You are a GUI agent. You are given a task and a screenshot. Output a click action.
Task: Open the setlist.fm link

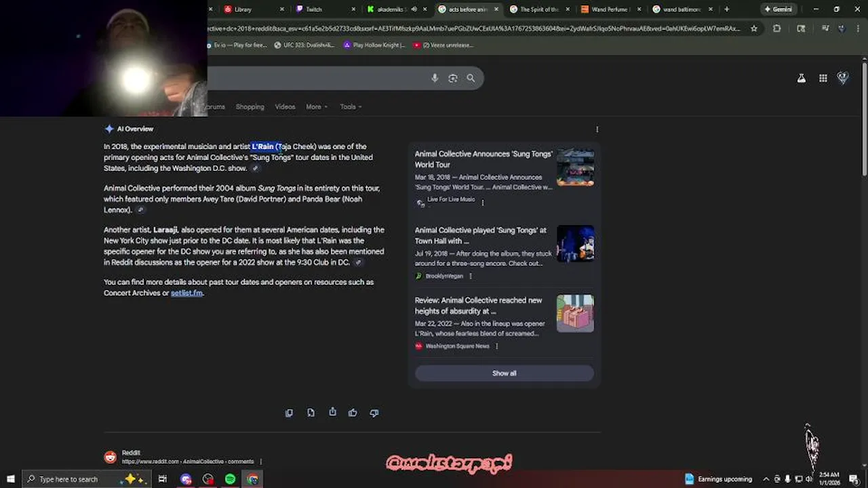pyautogui.click(x=186, y=293)
